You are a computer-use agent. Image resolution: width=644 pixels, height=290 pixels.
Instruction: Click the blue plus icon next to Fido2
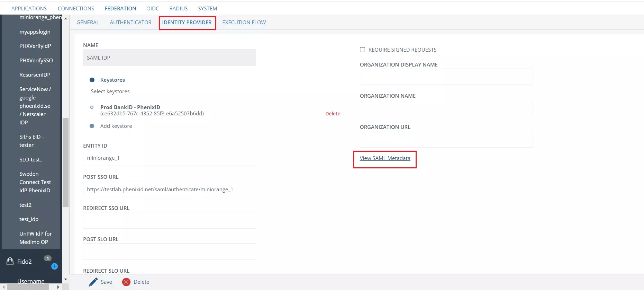(54, 266)
